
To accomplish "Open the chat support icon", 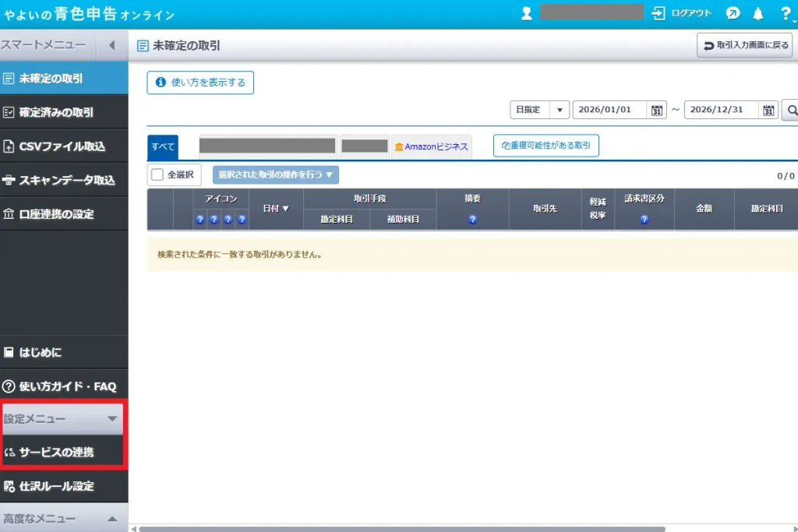I will point(733,13).
